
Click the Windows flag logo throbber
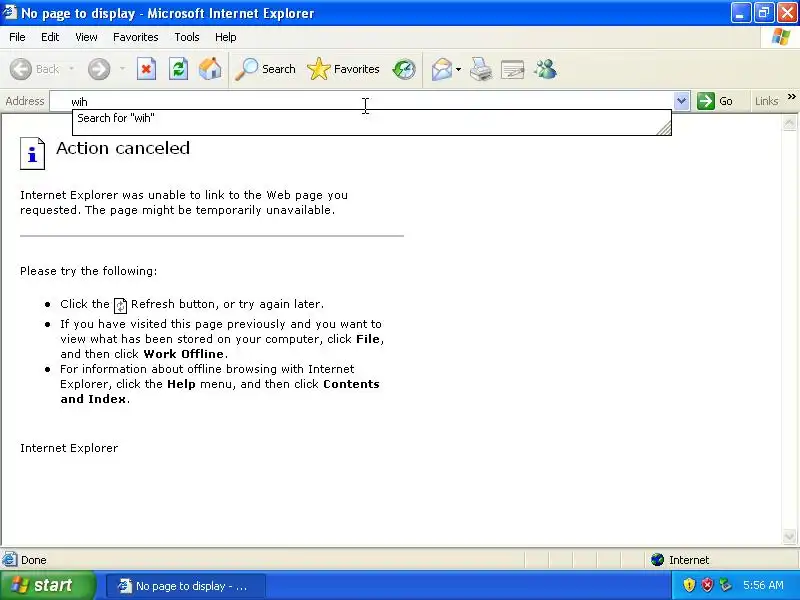point(781,37)
